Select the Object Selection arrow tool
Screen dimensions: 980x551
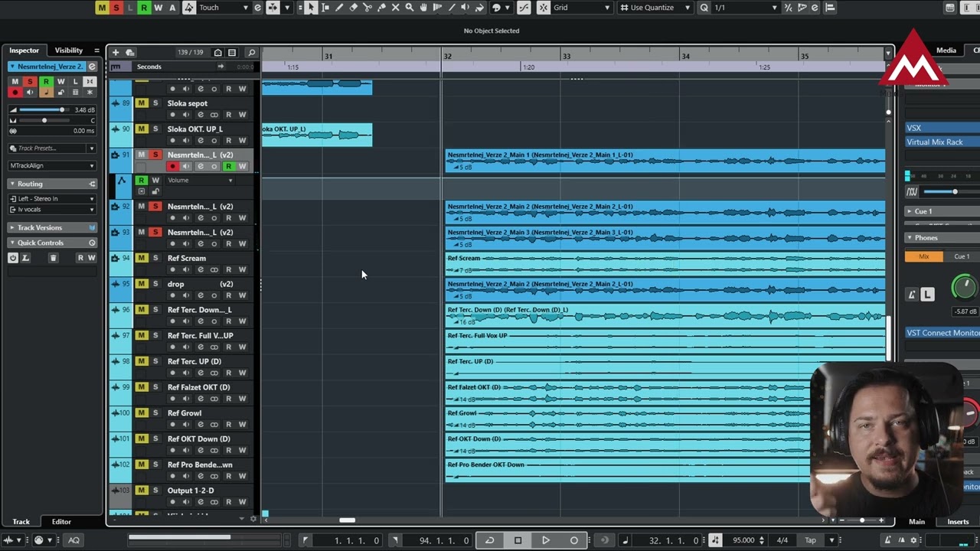(x=311, y=8)
